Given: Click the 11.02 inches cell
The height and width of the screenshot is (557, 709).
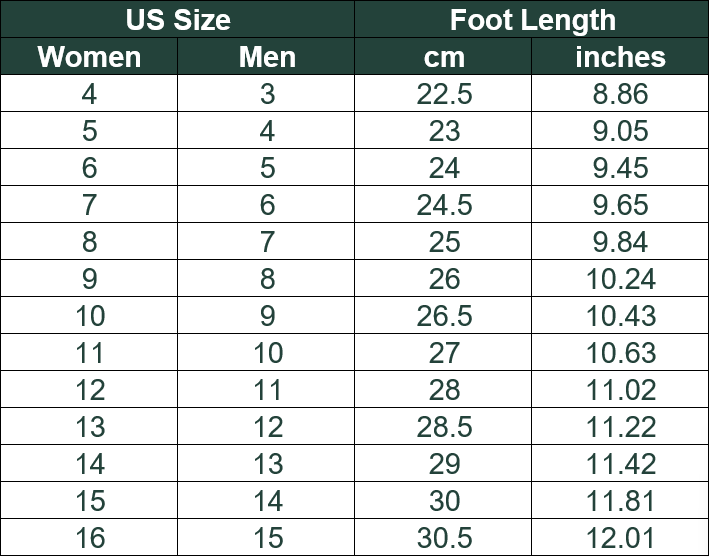Looking at the screenshot, I should point(620,391).
